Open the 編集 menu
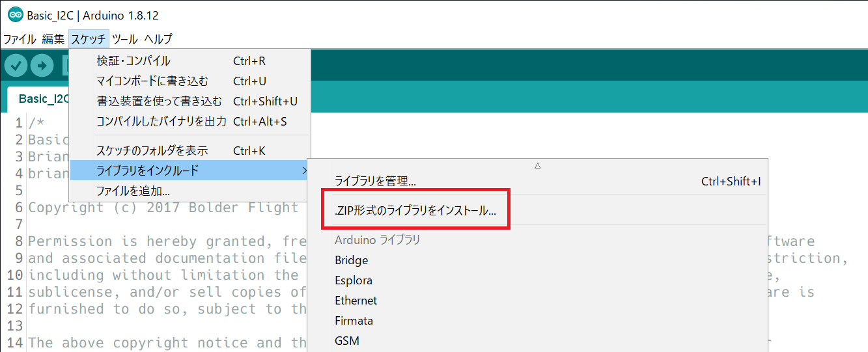This screenshot has width=868, height=352. [x=53, y=39]
